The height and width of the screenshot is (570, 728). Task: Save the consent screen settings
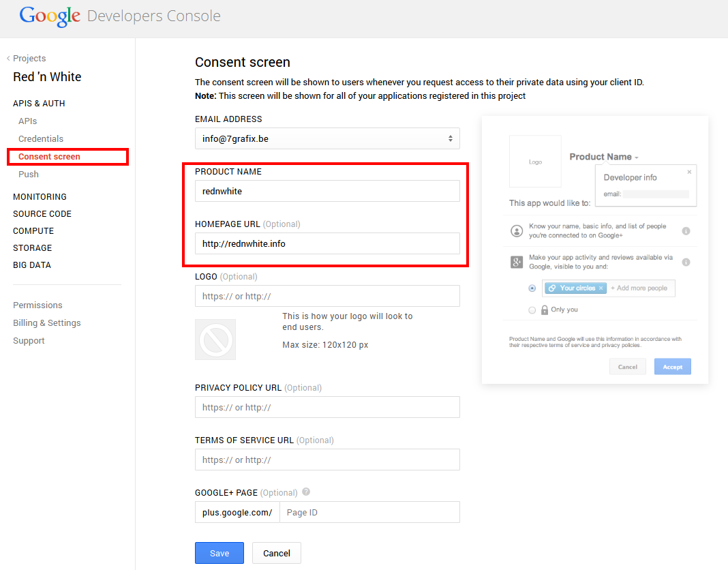pyautogui.click(x=219, y=553)
